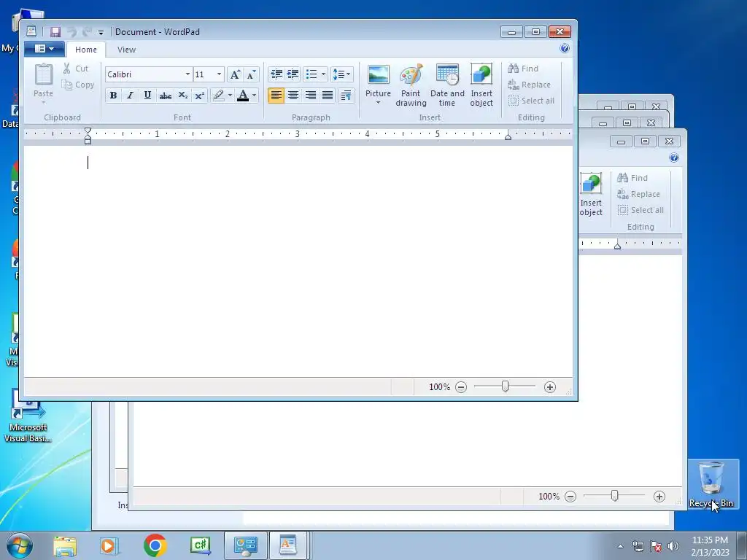Click Find in front WordPad window
Screen dimensions: 747x560
click(x=523, y=69)
